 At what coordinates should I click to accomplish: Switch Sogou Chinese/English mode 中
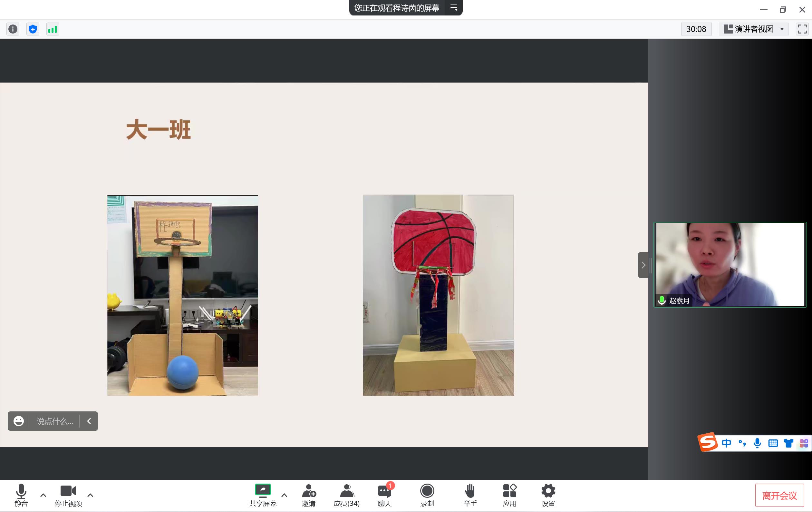pos(726,443)
